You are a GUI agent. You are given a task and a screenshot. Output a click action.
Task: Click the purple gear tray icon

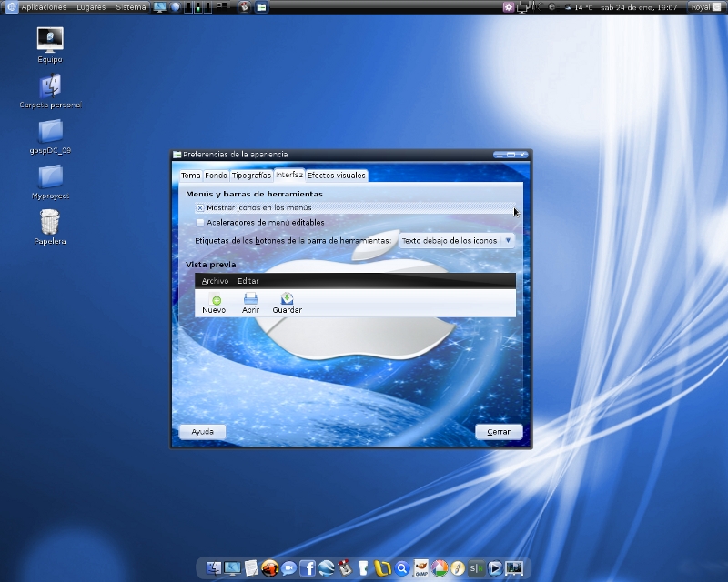pyautogui.click(x=509, y=7)
